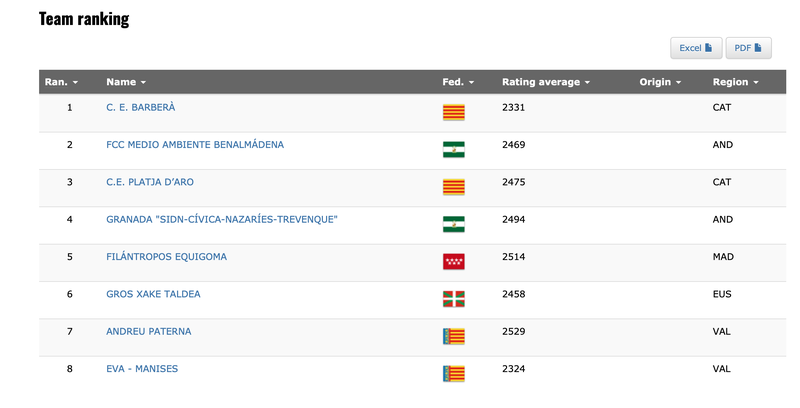Open the ANDREU PATERNA team link

[x=148, y=331]
